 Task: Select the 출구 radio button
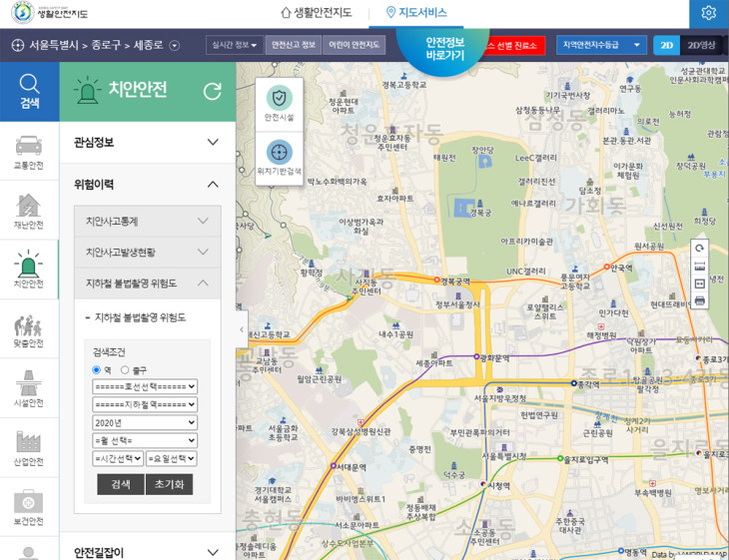[x=125, y=370]
